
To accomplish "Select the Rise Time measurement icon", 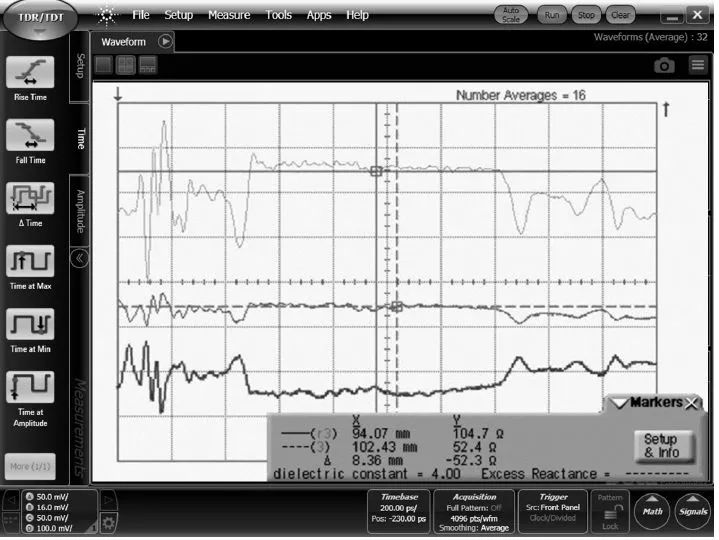I will [30, 72].
